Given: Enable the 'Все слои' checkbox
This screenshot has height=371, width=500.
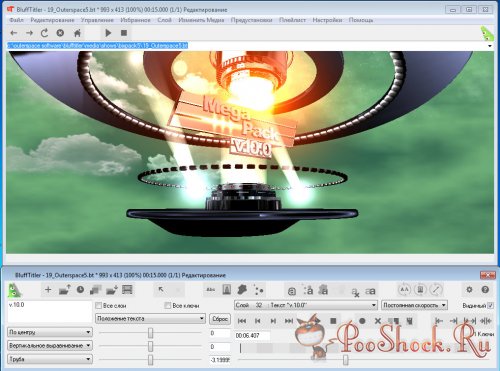Looking at the screenshot, I should [98, 305].
